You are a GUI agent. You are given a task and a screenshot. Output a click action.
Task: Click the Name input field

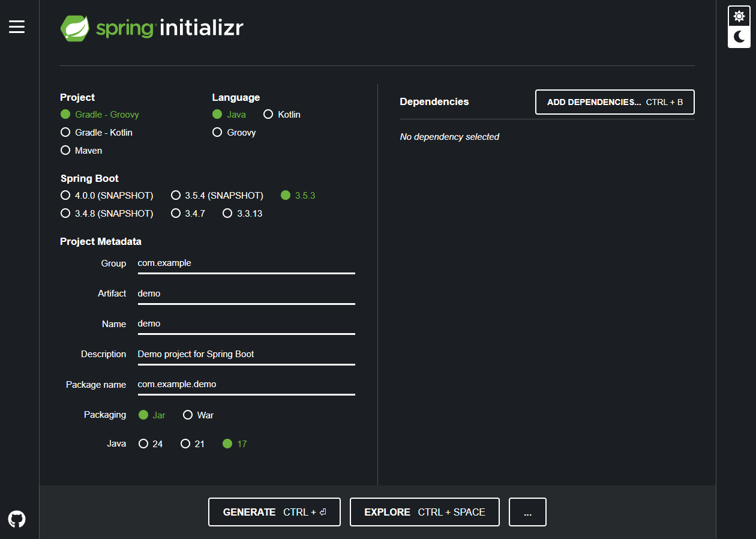click(x=247, y=324)
